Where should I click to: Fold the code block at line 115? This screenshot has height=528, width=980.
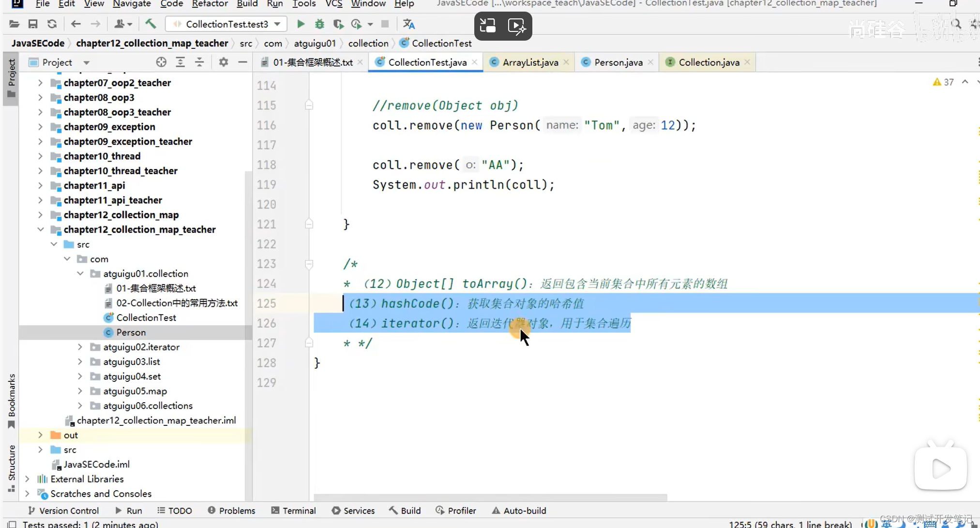309,105
